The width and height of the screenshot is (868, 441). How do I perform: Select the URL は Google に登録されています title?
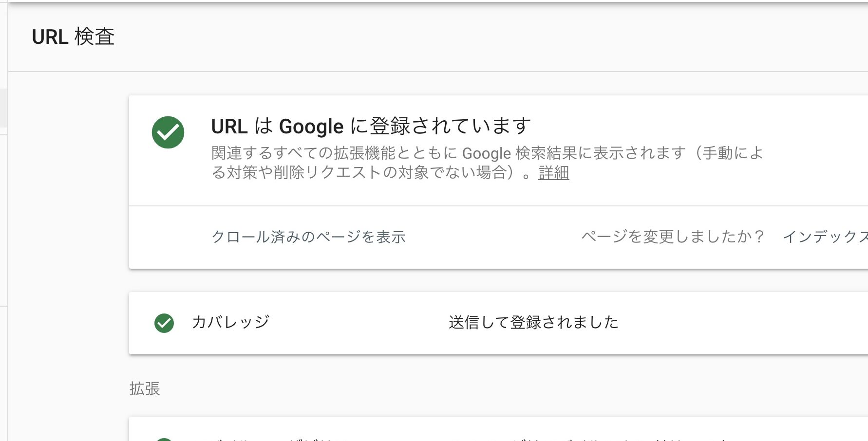(x=371, y=126)
